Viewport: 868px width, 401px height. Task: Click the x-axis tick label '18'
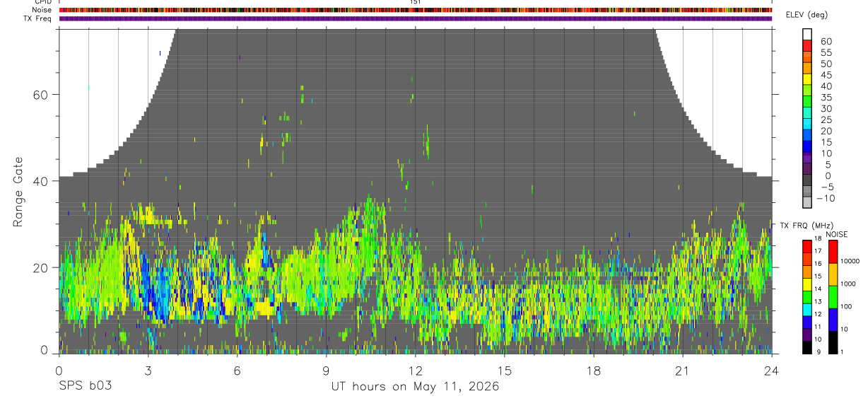(x=594, y=370)
